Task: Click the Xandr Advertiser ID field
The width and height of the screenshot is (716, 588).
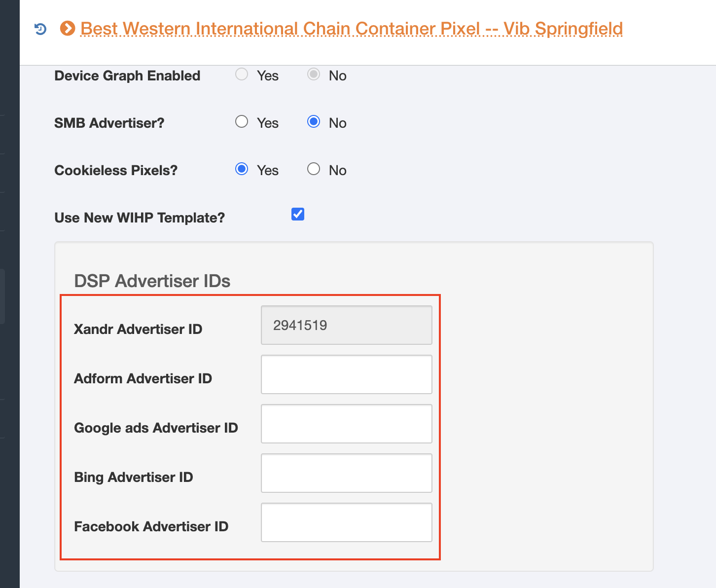Action: (346, 325)
